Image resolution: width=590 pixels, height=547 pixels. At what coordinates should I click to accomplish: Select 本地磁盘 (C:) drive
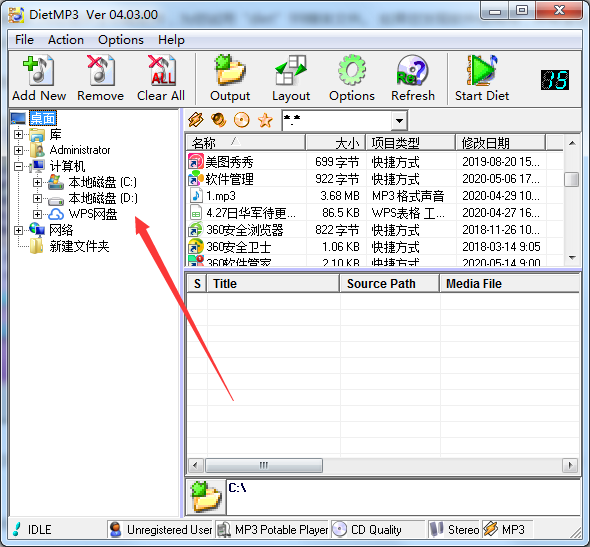click(103, 182)
